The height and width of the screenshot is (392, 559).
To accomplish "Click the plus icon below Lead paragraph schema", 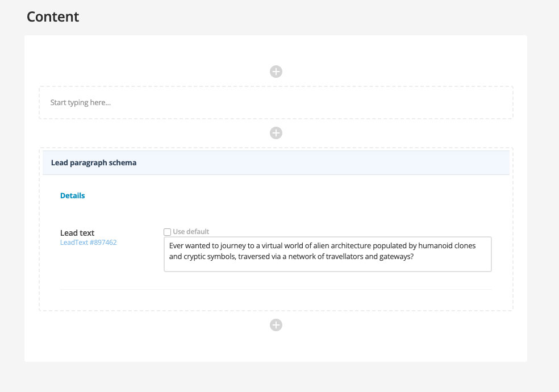I will coord(276,325).
